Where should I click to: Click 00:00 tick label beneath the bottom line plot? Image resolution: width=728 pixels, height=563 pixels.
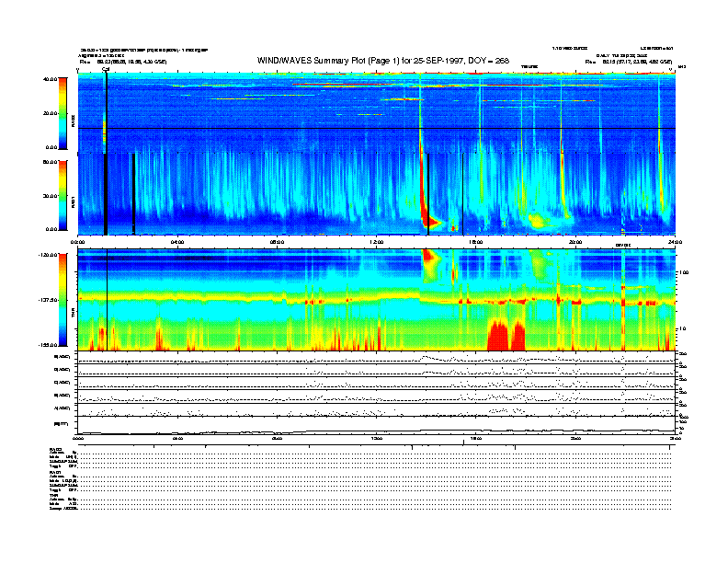coord(78,438)
